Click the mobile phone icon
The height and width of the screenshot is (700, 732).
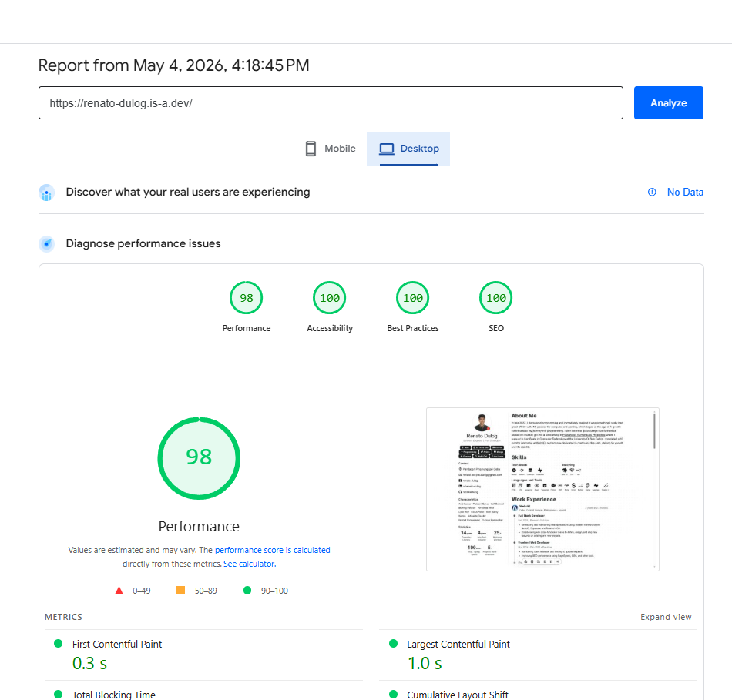(311, 149)
